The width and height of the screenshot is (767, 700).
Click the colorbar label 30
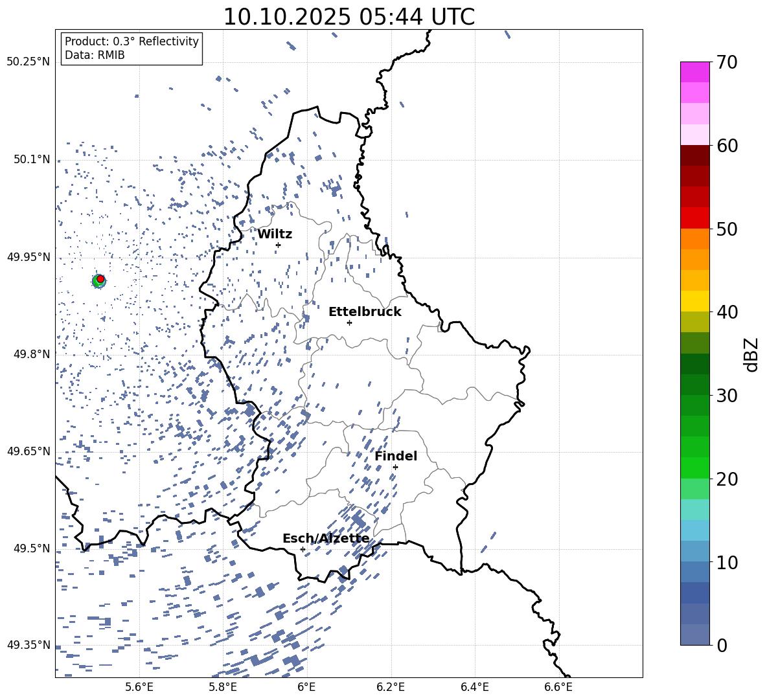point(727,396)
